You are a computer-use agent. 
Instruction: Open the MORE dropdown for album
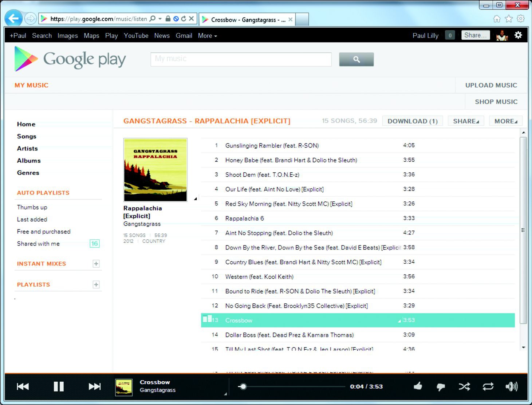(505, 121)
